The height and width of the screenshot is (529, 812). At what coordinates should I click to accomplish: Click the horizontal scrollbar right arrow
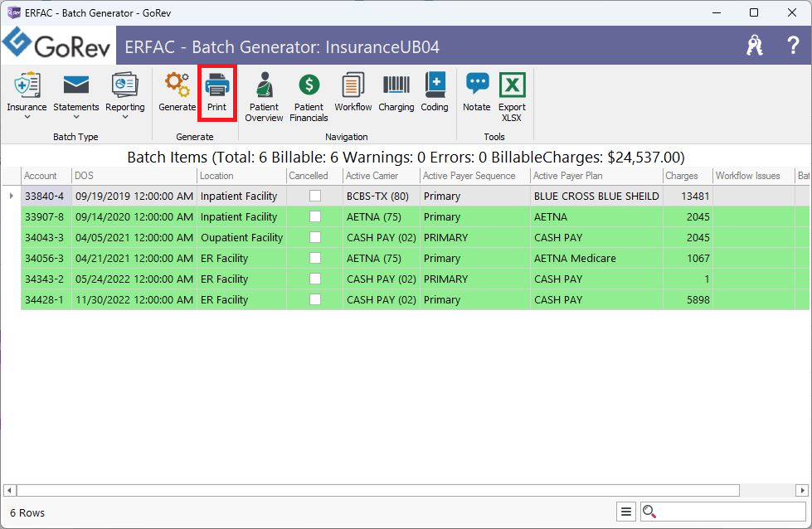802,490
